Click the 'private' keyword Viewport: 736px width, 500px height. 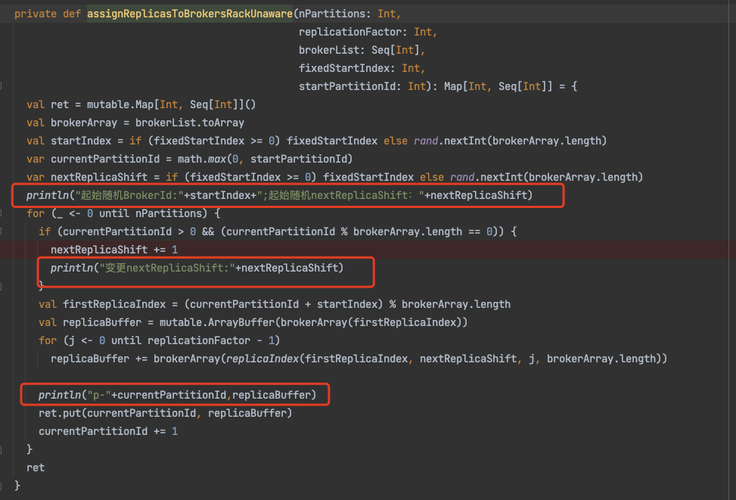coord(35,14)
